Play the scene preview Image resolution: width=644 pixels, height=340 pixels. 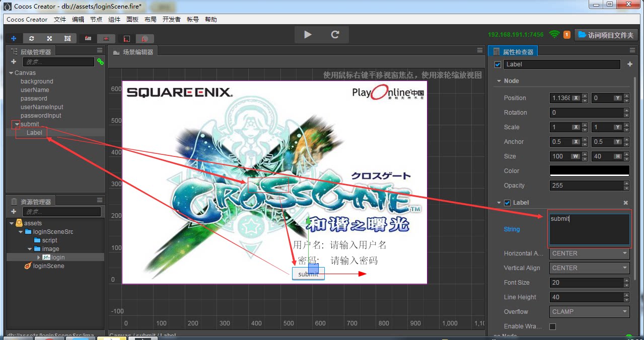[308, 34]
